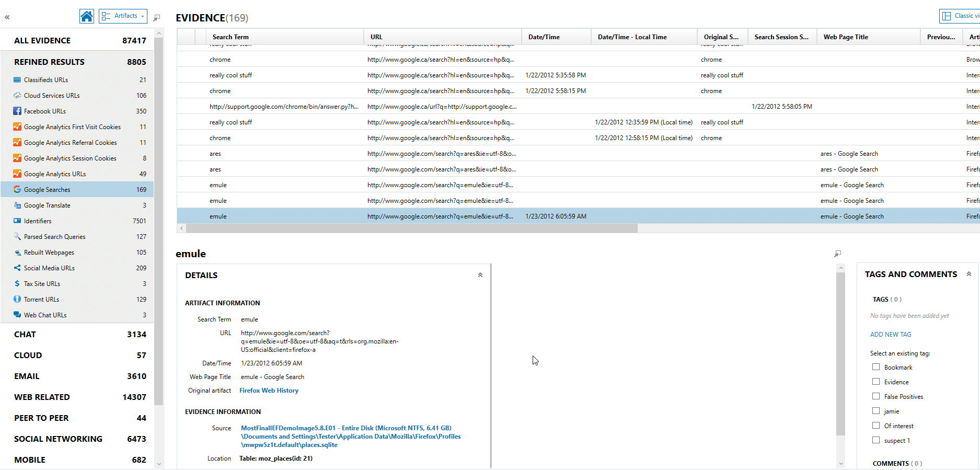The height and width of the screenshot is (470, 980).
Task: Open Web Chat URLs icon
Action: (x=17, y=315)
